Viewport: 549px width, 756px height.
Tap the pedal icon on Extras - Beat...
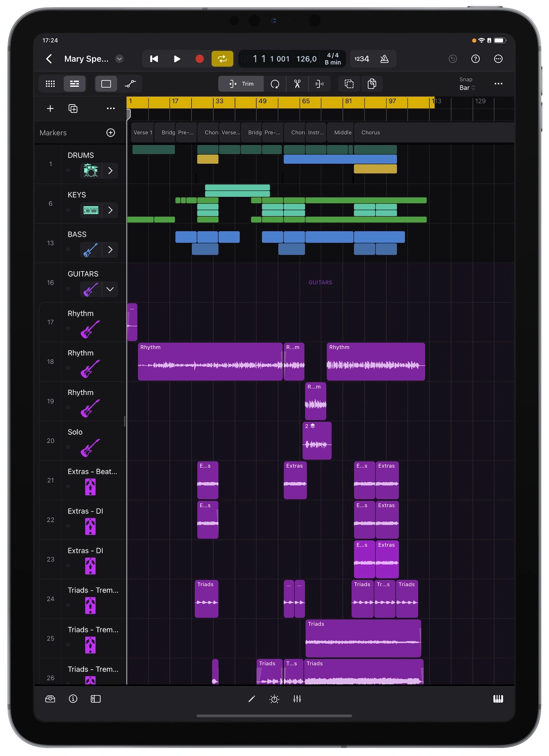click(x=90, y=487)
